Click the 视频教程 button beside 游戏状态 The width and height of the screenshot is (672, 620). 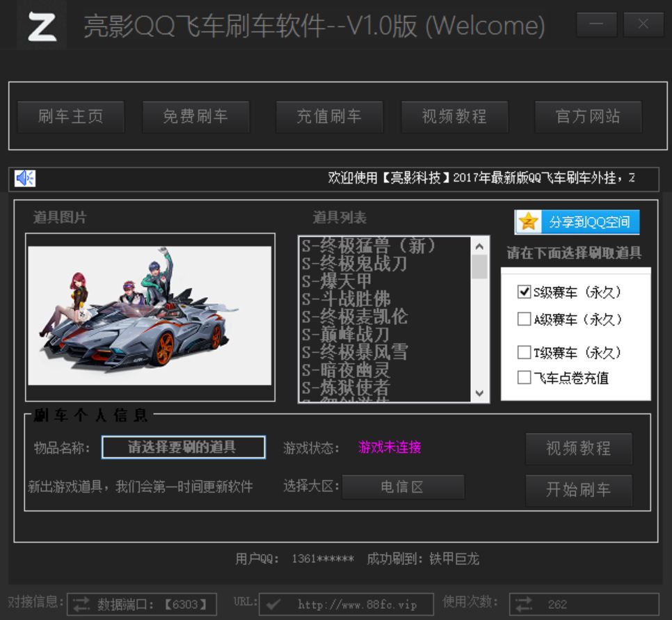579,449
